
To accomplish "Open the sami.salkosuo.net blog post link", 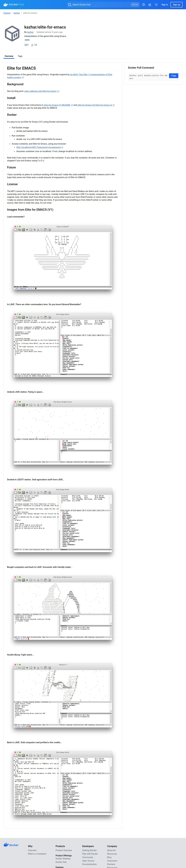I will pyautogui.click(x=41, y=91).
